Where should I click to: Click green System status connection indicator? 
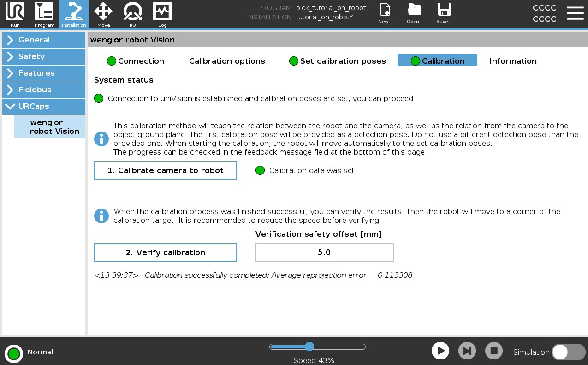tap(99, 98)
